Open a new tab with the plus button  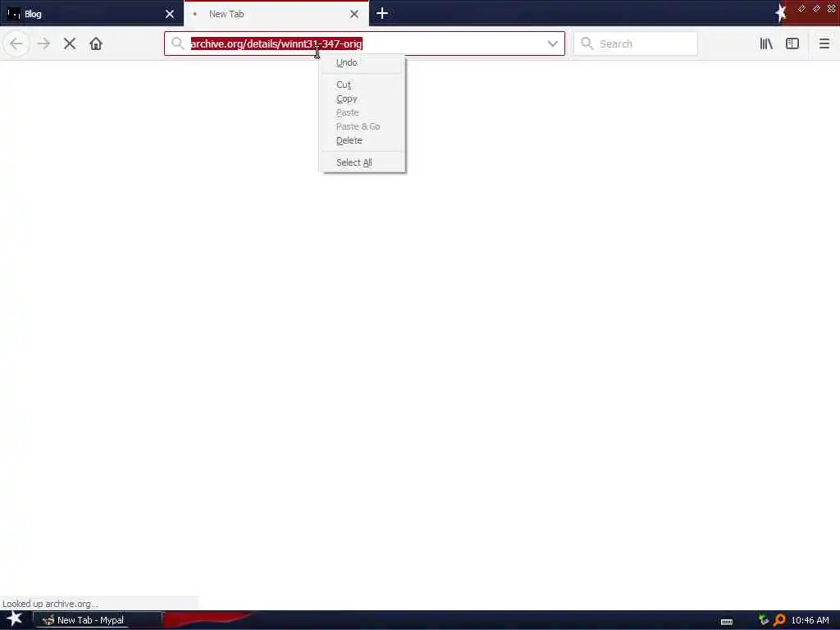click(x=382, y=13)
